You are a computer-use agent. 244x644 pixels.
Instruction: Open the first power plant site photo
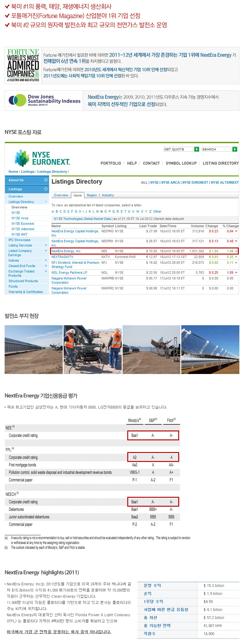(x=34, y=350)
